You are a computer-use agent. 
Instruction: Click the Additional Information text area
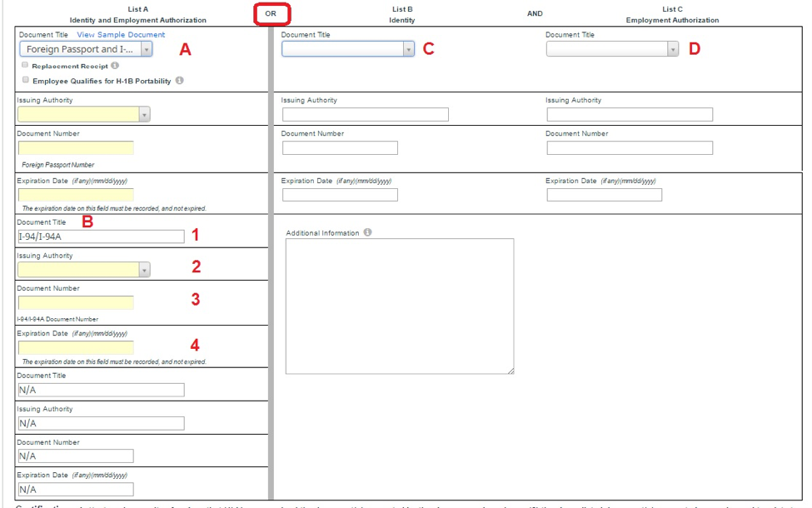click(399, 306)
